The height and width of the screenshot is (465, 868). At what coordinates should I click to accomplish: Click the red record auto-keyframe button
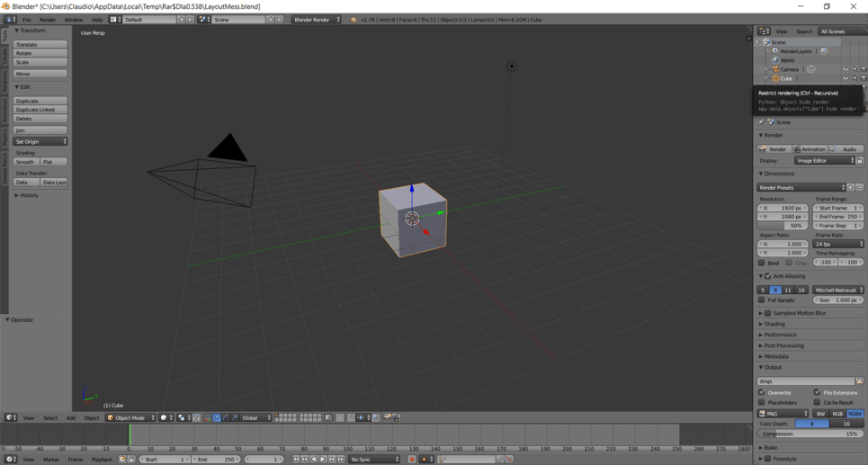[412, 460]
